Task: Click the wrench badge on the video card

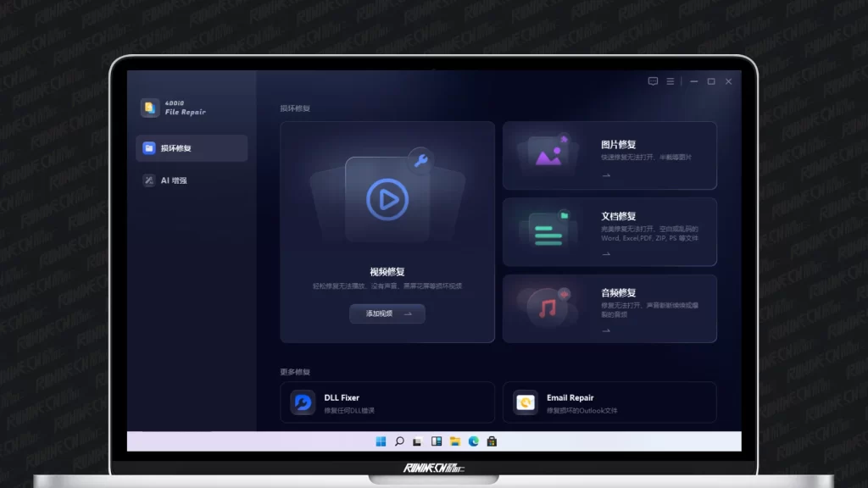Action: pos(420,160)
